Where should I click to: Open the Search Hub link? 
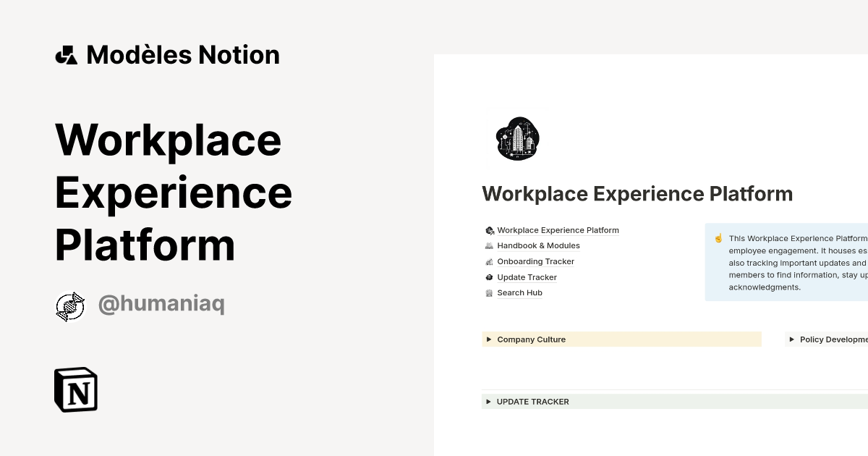[x=519, y=292]
